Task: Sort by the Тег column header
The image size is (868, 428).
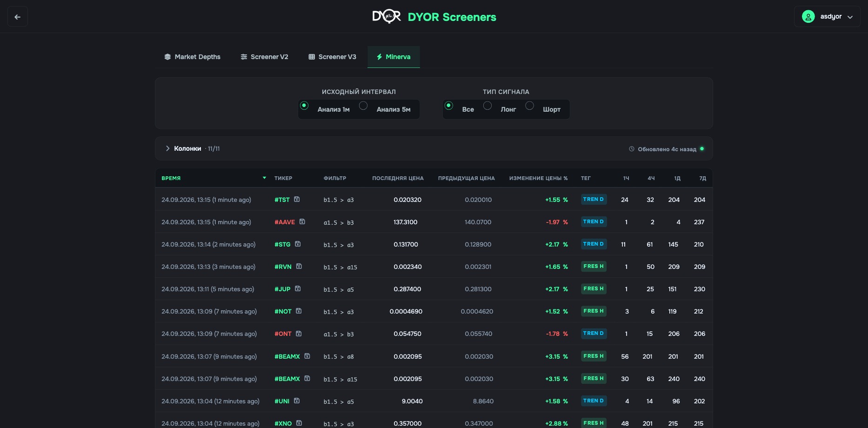Action: pyautogui.click(x=586, y=178)
